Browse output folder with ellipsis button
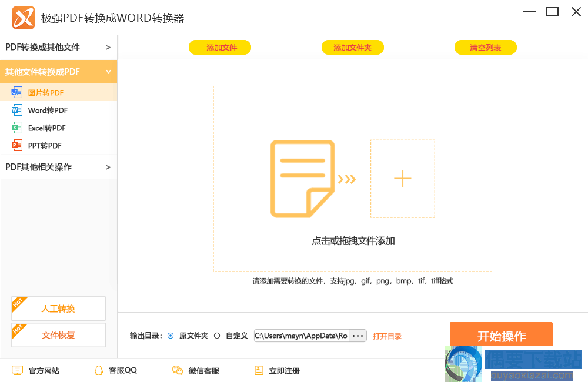 pyautogui.click(x=358, y=336)
